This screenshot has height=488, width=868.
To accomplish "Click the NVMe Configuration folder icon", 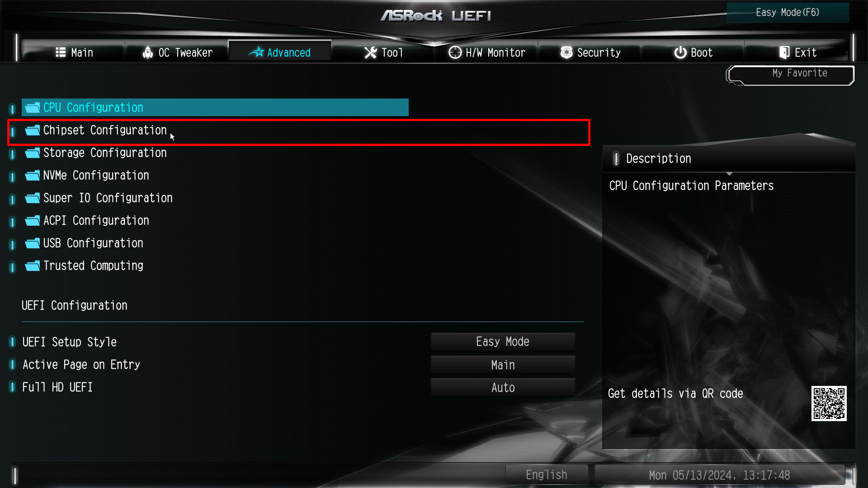I will [33, 175].
